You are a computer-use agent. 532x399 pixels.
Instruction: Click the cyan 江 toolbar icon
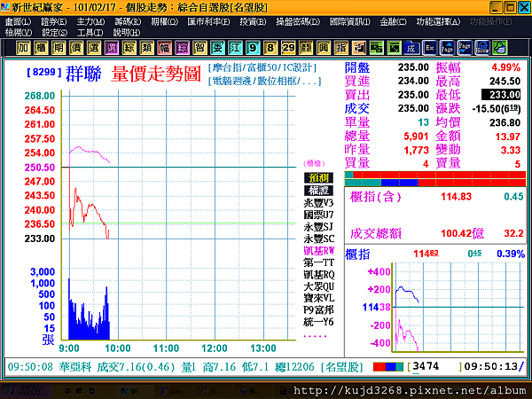(235, 48)
